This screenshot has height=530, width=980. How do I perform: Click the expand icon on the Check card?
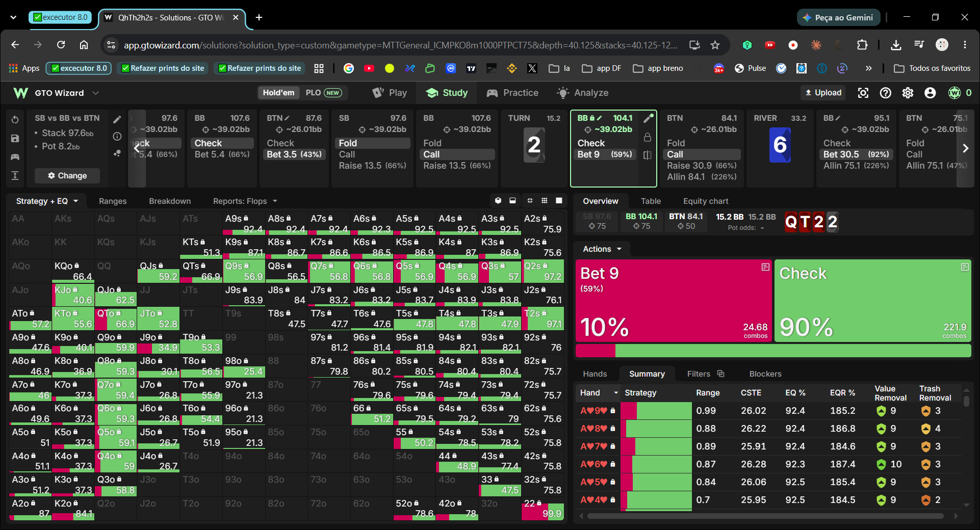click(965, 267)
